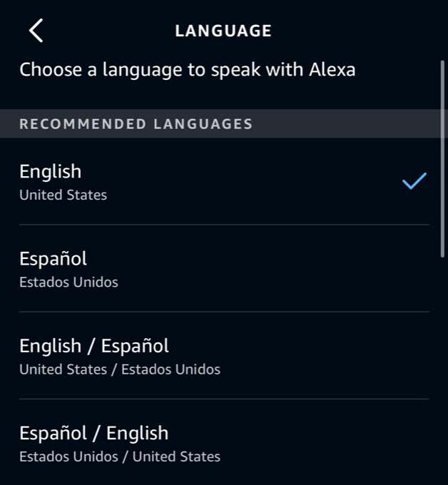Click the divider line below the Español option

[224, 312]
